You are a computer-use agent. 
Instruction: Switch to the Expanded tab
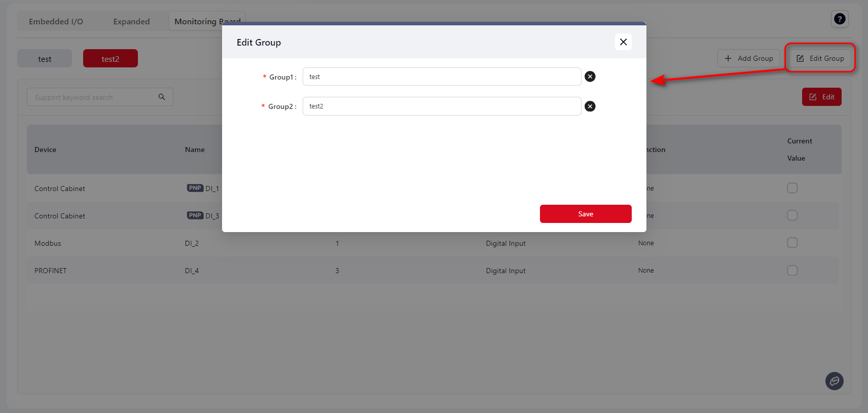click(x=131, y=21)
